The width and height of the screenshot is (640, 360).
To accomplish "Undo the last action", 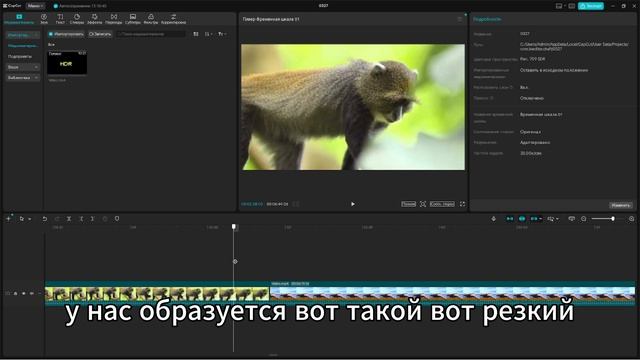I will (44, 219).
